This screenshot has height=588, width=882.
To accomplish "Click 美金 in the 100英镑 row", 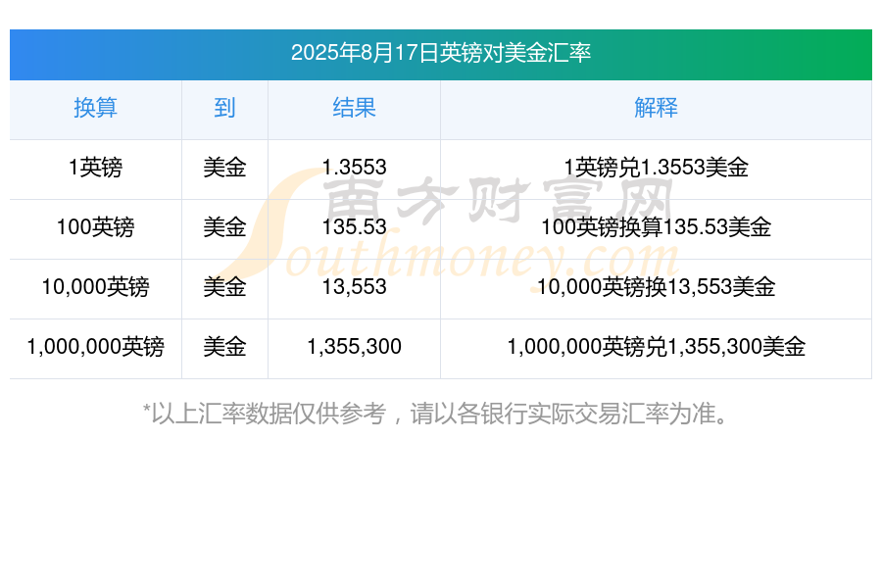I will (x=224, y=227).
